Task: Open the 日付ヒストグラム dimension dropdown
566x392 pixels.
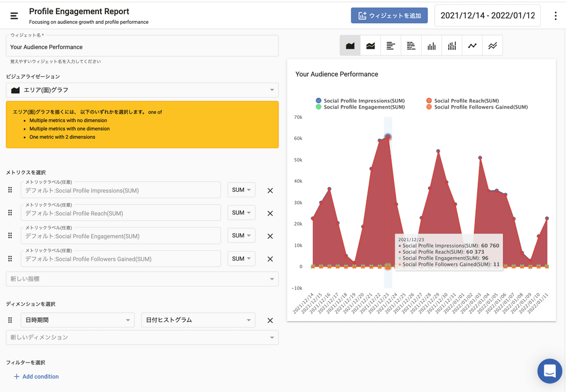Action: pos(198,320)
